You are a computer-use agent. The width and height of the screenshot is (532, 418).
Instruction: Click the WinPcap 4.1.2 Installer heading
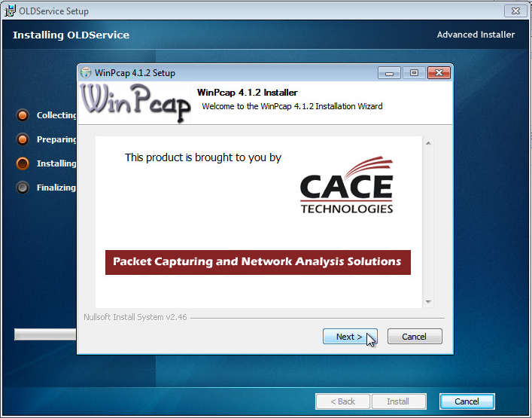click(x=248, y=93)
